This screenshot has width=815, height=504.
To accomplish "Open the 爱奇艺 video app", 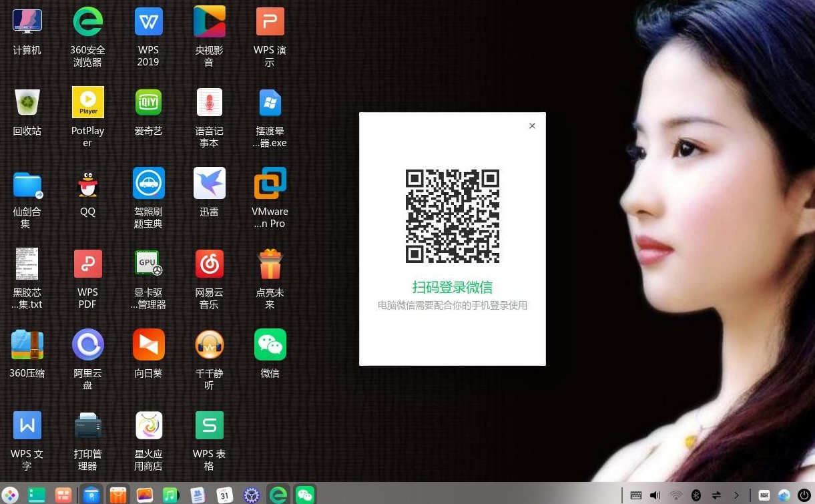I will (x=148, y=102).
